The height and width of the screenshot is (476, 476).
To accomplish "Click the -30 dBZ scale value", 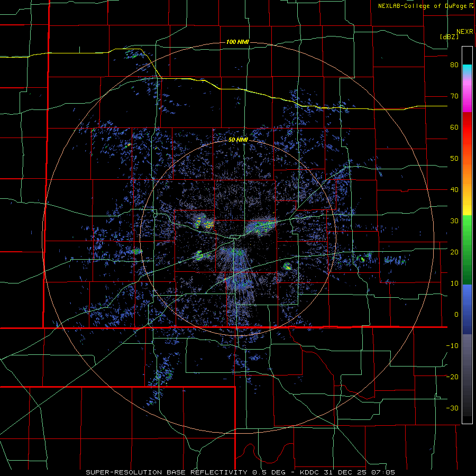I will coord(452,408).
